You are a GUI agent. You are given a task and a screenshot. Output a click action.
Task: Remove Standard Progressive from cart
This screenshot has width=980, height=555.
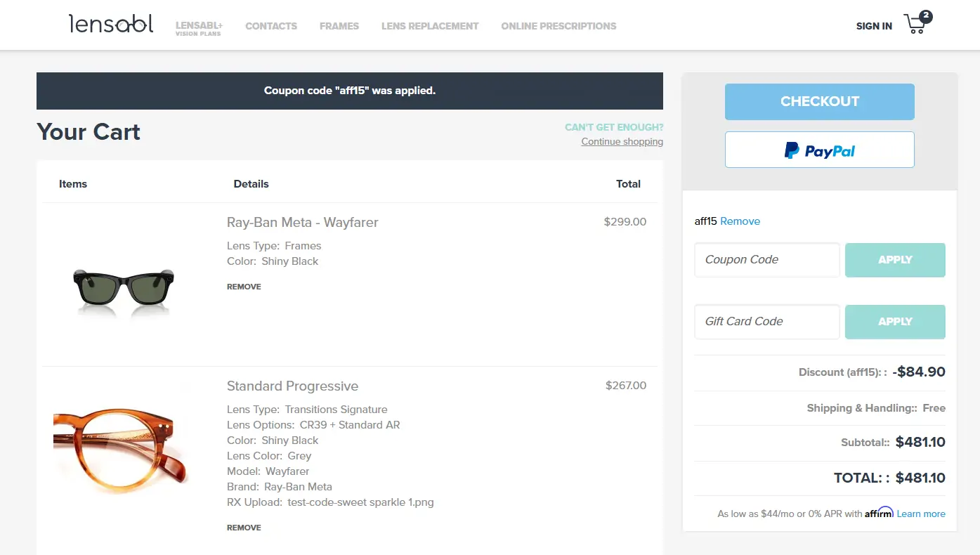tap(244, 528)
